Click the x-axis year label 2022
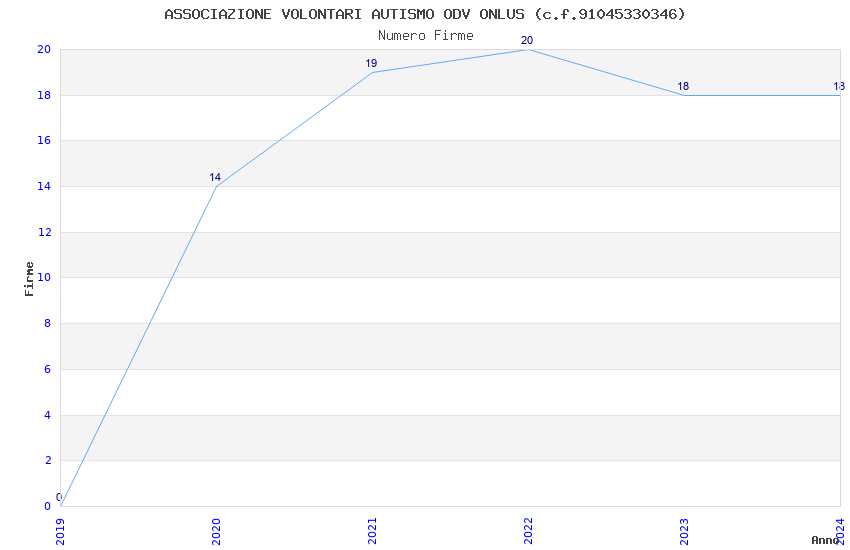 tap(529, 532)
